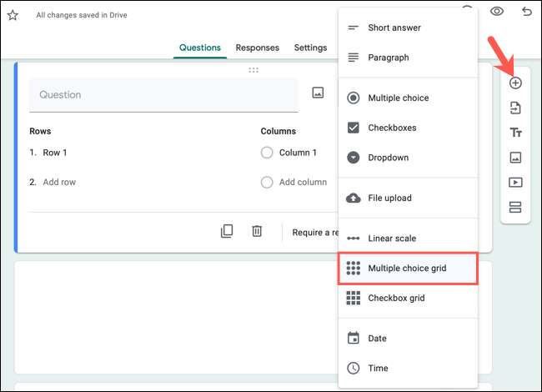Screen dimensions: 542x392
Task: Select Checkboxes from the type menu
Action: pyautogui.click(x=409, y=128)
